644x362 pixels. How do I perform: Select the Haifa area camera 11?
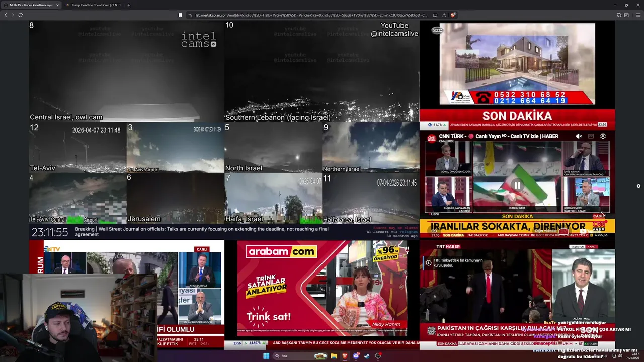pyautogui.click(x=371, y=198)
